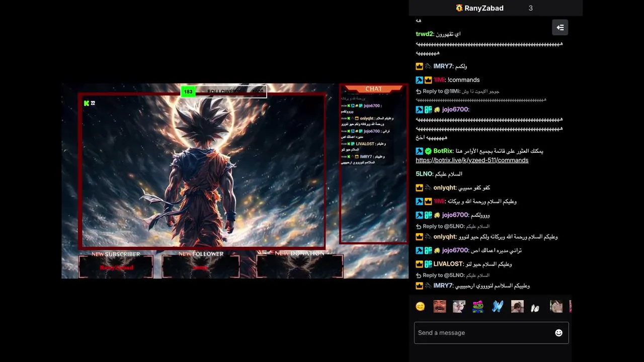Click jojo6700's name on the تراني مديره message
Screen dimensions: 644x362
[455, 250]
